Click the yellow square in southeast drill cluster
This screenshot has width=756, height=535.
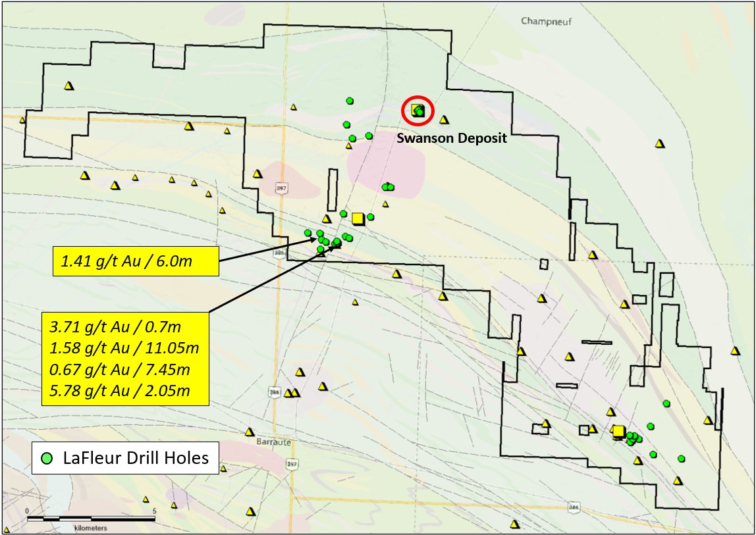[x=618, y=432]
